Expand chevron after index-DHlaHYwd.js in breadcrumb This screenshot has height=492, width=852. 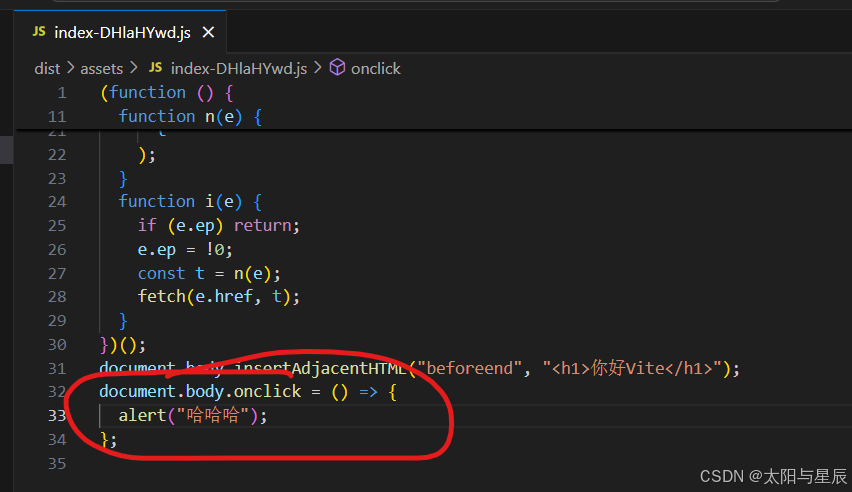pos(318,68)
